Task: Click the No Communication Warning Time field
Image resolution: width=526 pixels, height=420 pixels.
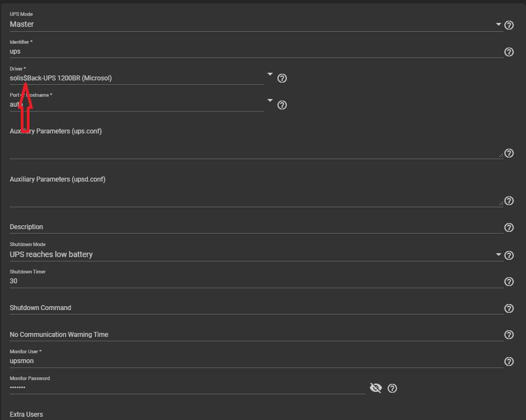Action: 252,335
